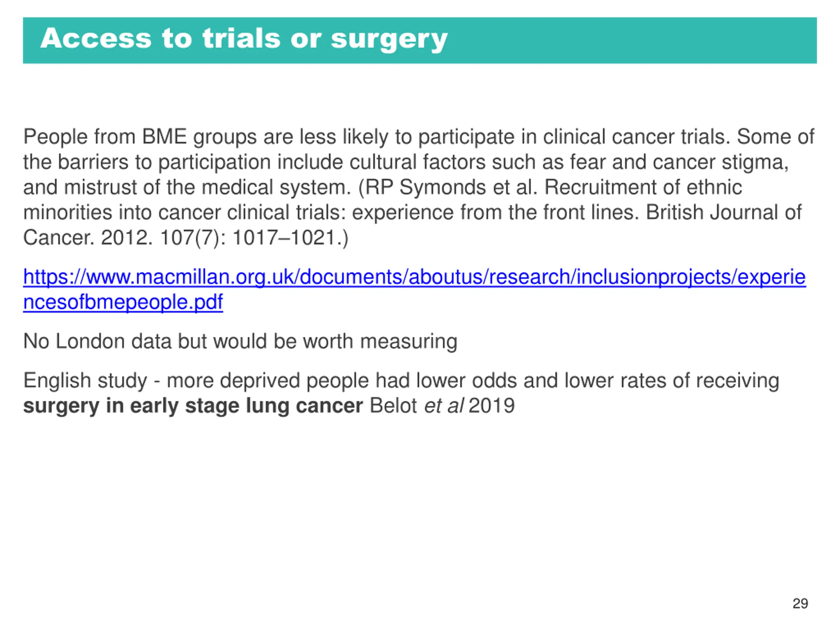
Task: Select the 'Access to trials or surgery' title
Action: (244, 39)
